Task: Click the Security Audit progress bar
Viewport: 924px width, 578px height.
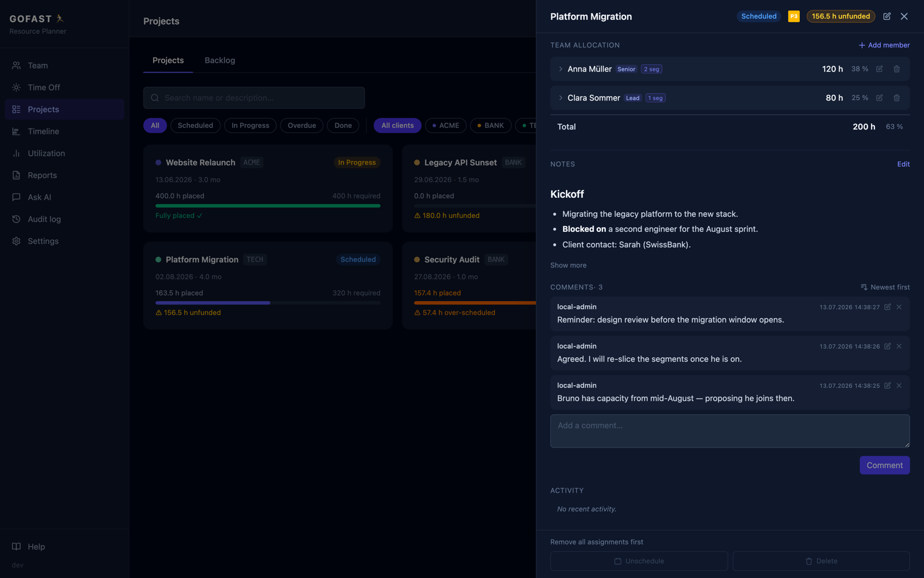Action: point(475,303)
